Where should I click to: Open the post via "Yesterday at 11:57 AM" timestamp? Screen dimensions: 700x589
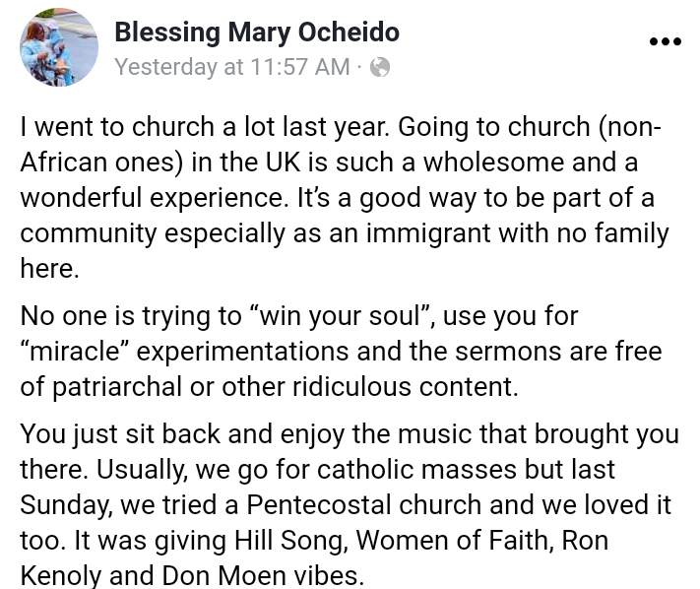pyautogui.click(x=231, y=67)
